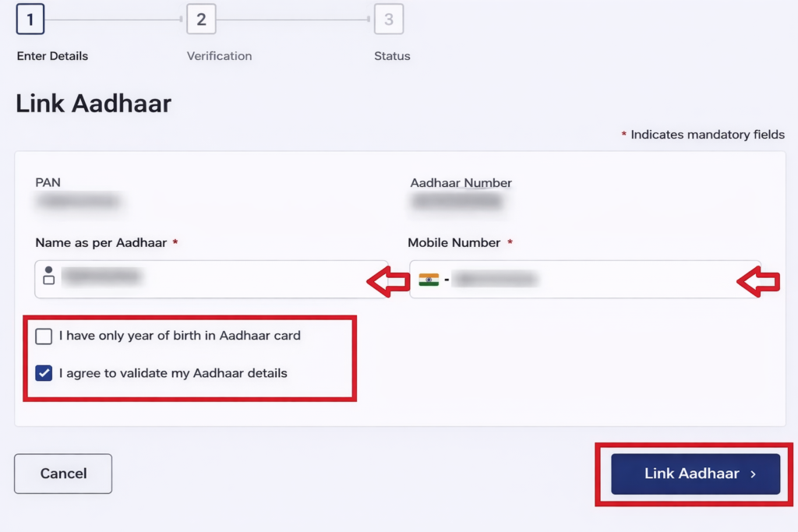Go to the Verification step label

(x=219, y=56)
